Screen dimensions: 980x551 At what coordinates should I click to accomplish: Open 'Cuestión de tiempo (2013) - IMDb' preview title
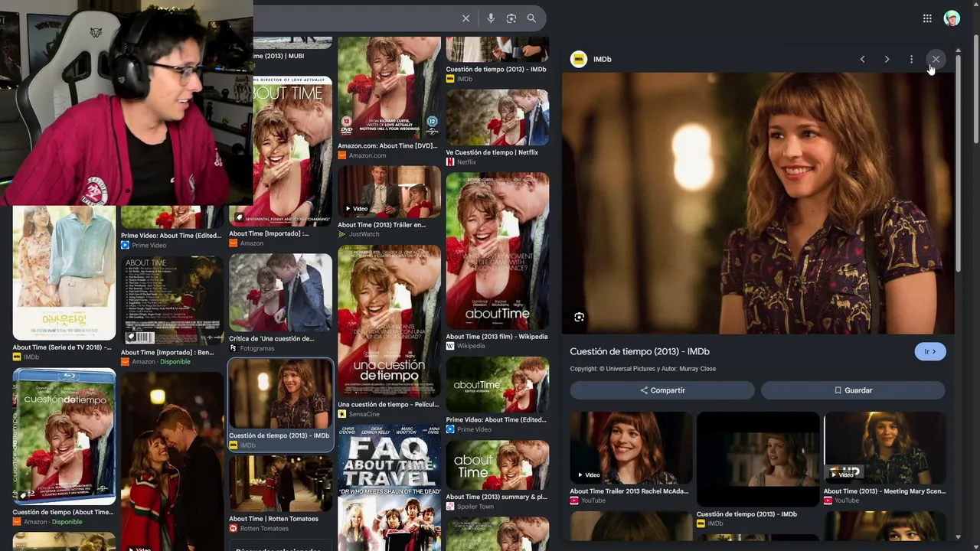640,351
